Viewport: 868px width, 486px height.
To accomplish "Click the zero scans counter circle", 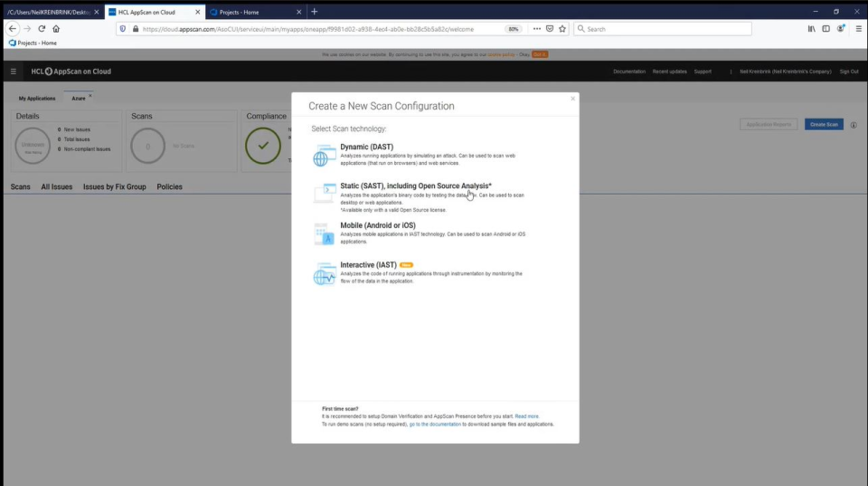I will 147,147.
